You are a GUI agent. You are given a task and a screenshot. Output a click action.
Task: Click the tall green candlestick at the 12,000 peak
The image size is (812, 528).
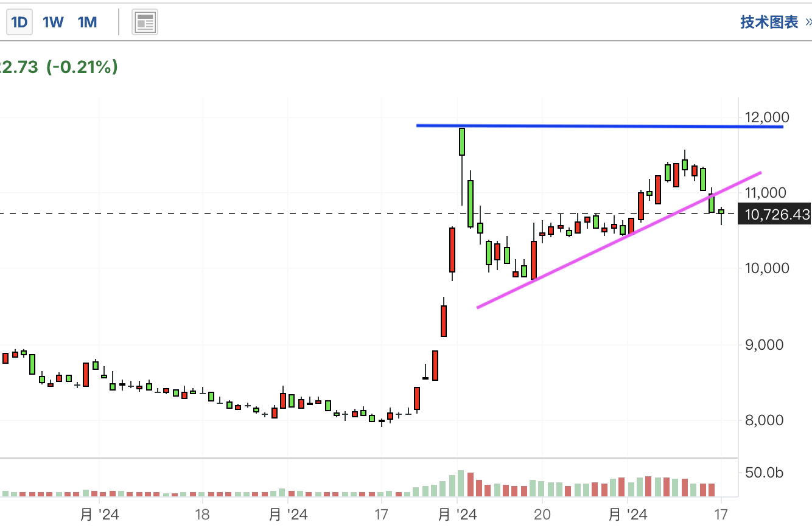point(462,142)
